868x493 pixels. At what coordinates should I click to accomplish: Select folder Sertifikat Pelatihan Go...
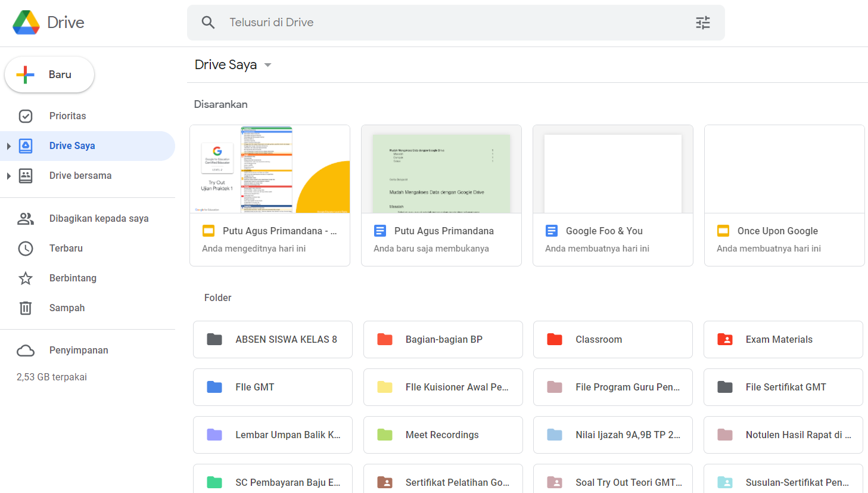pyautogui.click(x=443, y=479)
